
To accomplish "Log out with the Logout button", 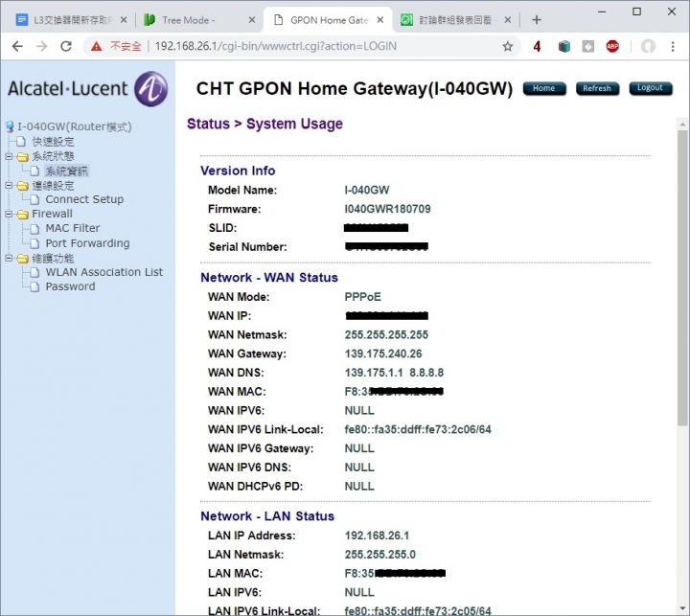I will (651, 88).
